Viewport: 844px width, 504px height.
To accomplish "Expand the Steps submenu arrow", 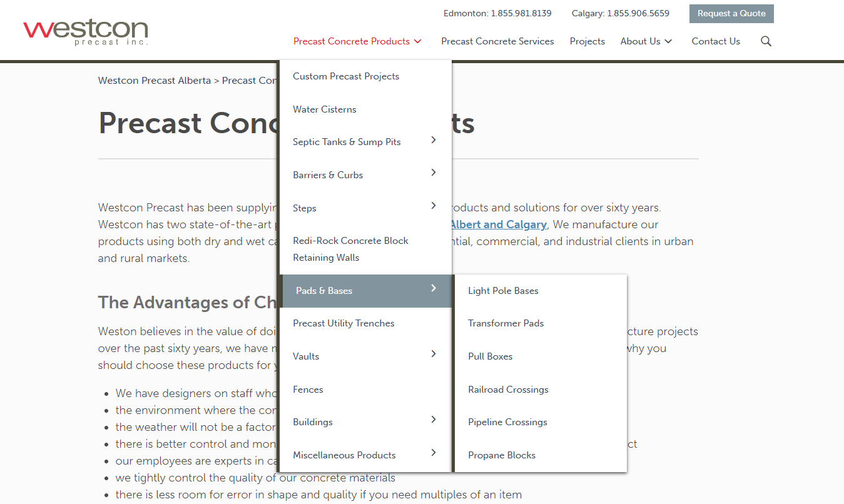I will (x=434, y=206).
